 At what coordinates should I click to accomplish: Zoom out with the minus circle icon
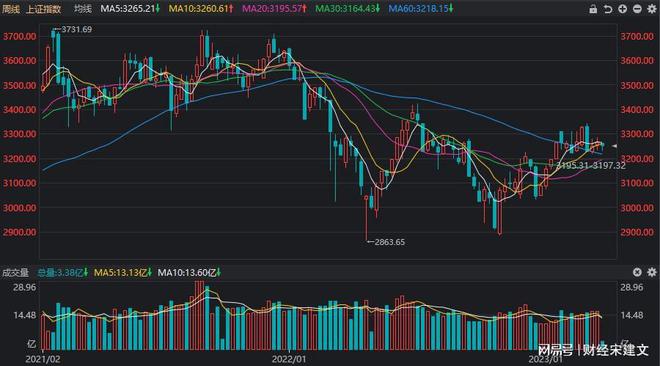637,9
